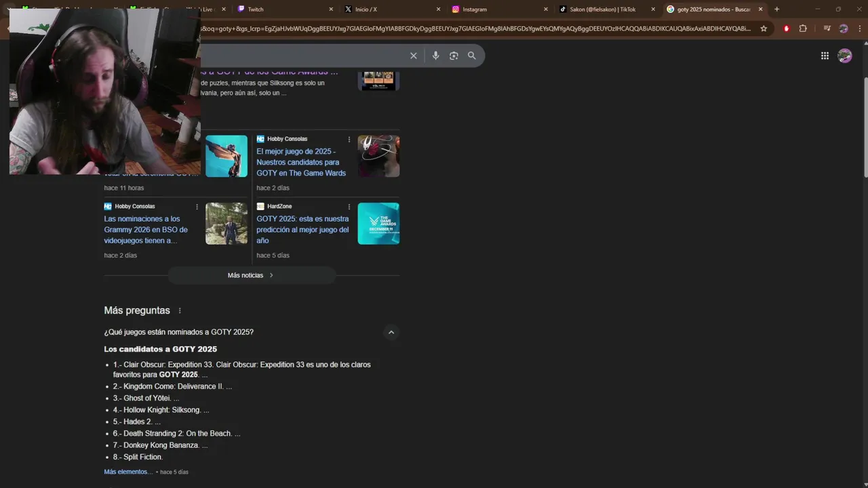Open the Google apps grid

pos(825,56)
